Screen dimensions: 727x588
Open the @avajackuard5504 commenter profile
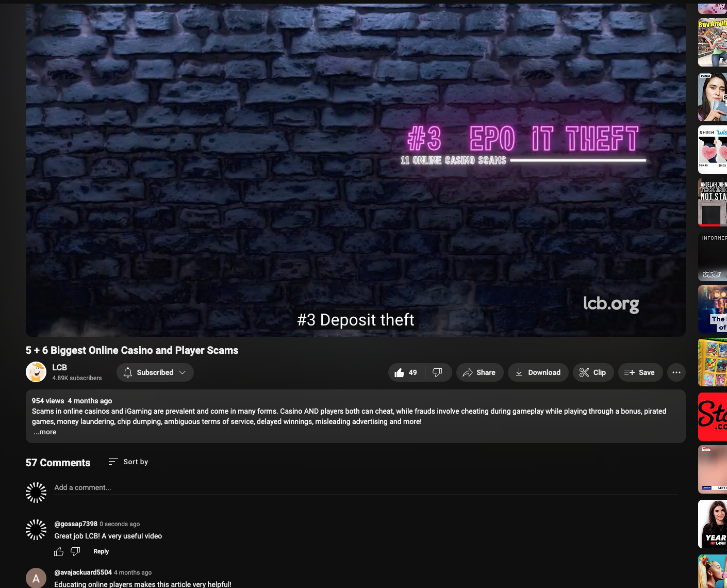click(83, 573)
